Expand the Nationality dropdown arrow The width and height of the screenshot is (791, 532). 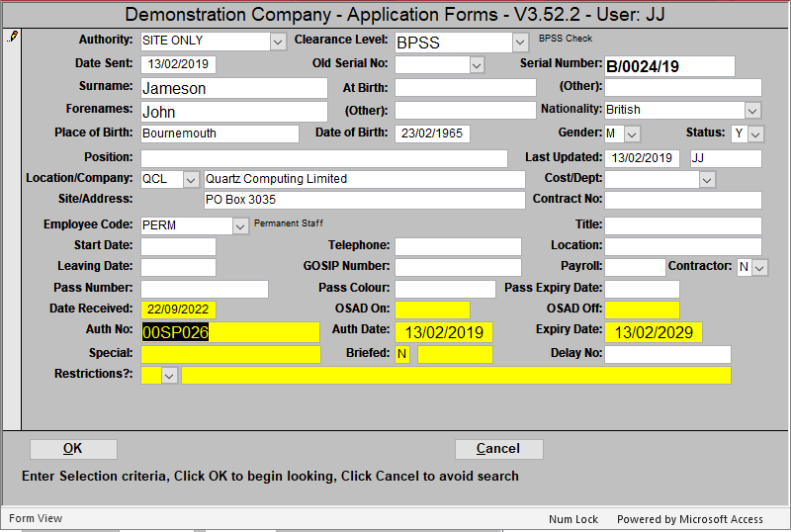coord(752,110)
